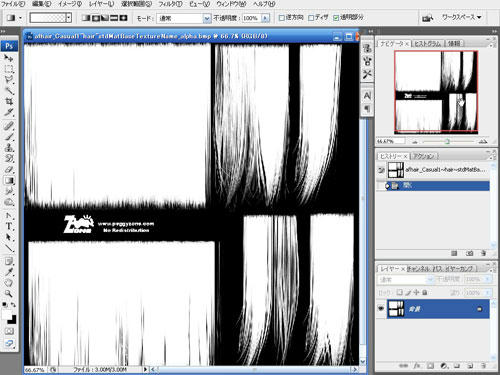The height and width of the screenshot is (375, 500).
Task: Select the Move tool
Action: 9,58
